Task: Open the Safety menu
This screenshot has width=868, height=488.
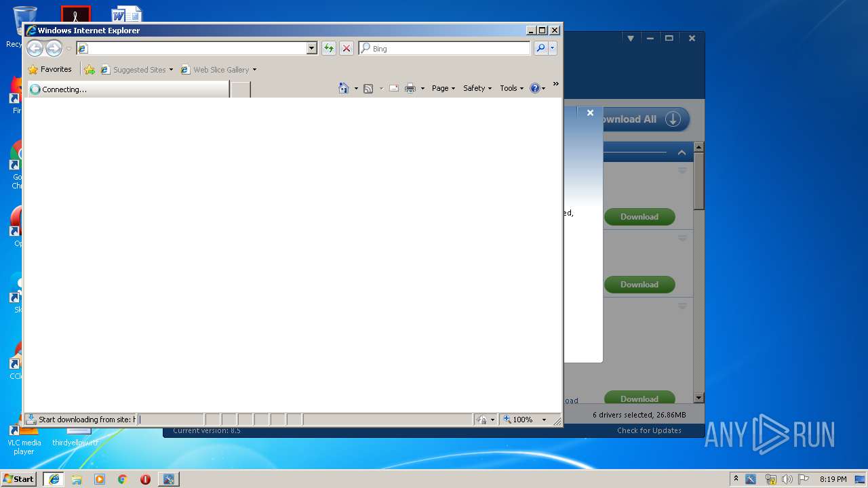Action: click(x=477, y=88)
